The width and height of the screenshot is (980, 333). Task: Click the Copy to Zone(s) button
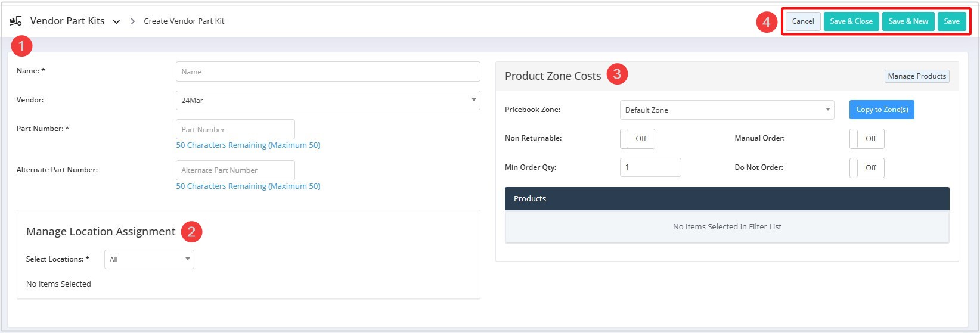(x=882, y=110)
